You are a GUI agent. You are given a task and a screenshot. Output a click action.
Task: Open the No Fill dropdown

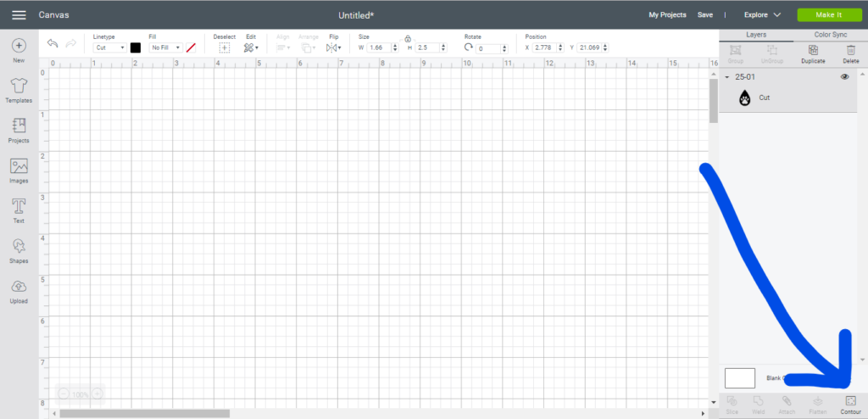click(x=165, y=48)
